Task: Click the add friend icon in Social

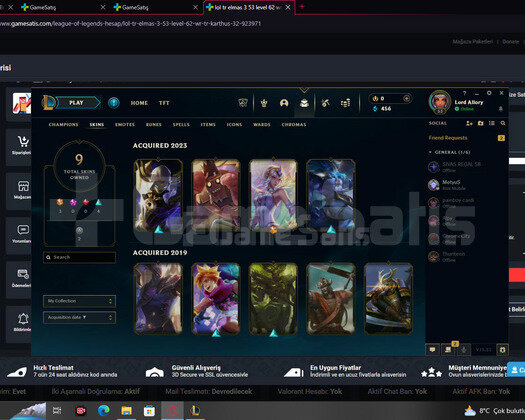Action: [469, 123]
